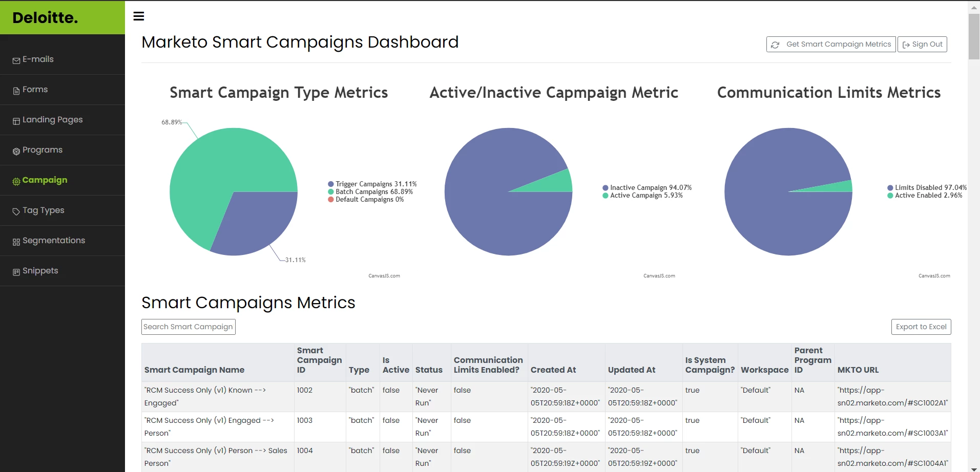This screenshot has width=980, height=472.
Task: Click the #SC1002A1 Marketo URL cell
Action: coord(893,397)
